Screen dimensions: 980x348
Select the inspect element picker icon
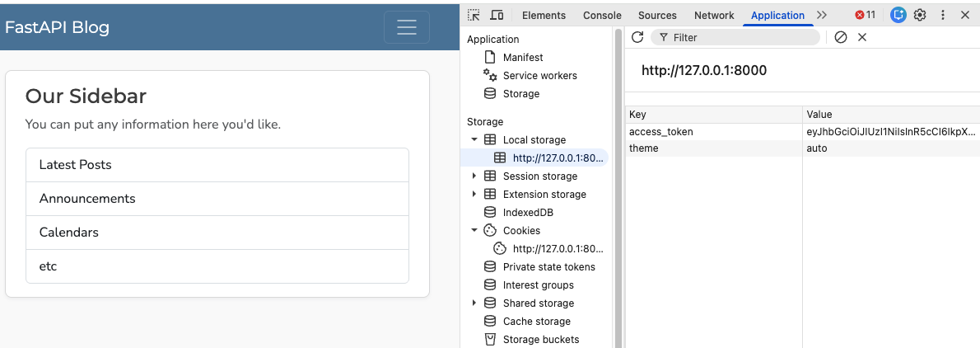(x=474, y=15)
